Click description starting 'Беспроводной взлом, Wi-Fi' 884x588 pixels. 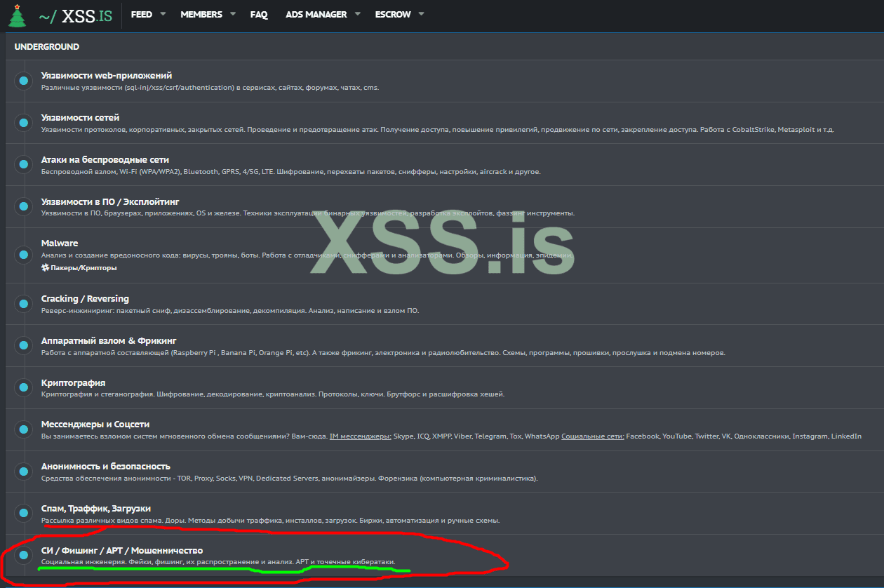[291, 172]
